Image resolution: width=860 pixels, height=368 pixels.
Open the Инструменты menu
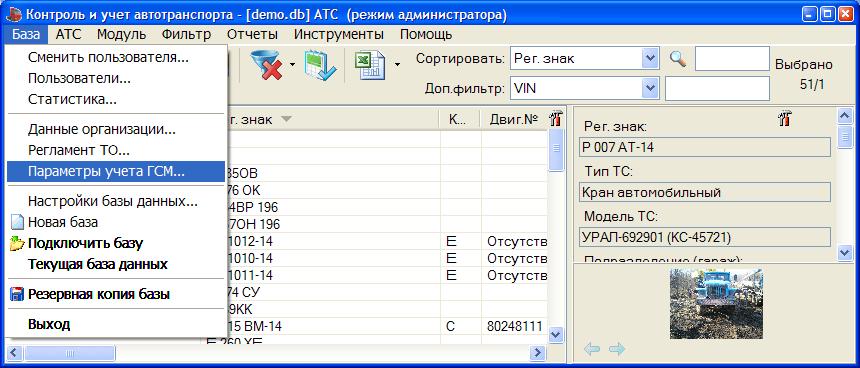338,35
